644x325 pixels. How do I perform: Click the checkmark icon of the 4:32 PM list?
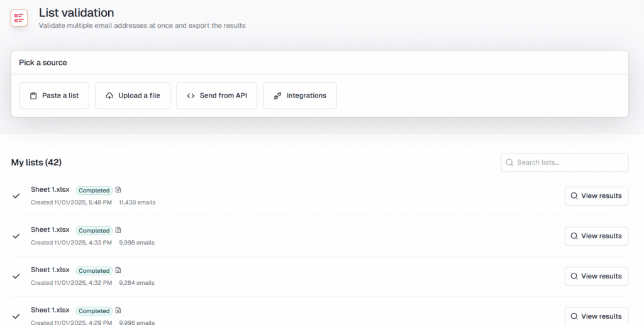pyautogui.click(x=16, y=276)
